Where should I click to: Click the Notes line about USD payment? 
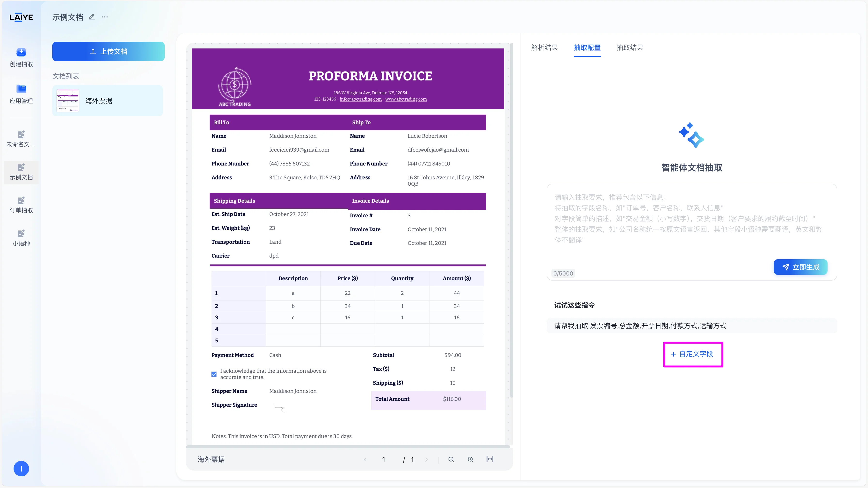point(282,436)
